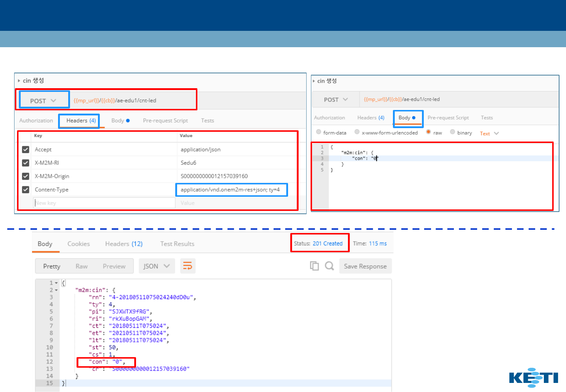
Task: Open Tests tab in body-view request panel
Action: [x=487, y=118]
